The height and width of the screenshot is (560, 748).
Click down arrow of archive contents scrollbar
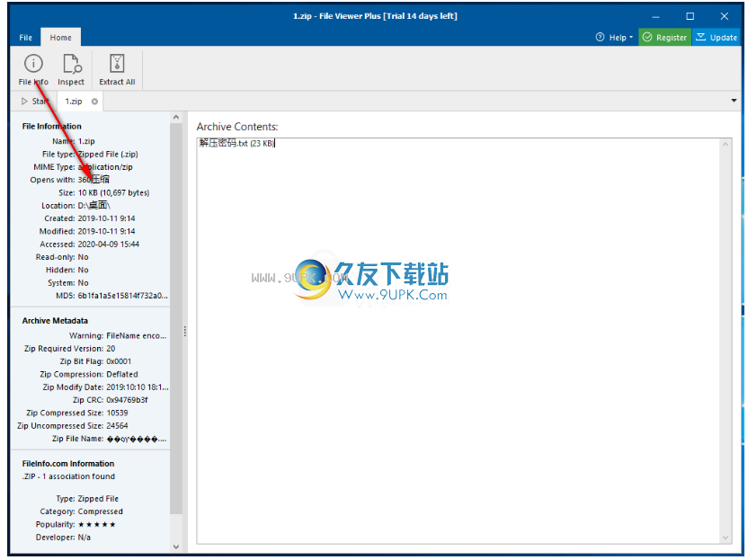726,538
